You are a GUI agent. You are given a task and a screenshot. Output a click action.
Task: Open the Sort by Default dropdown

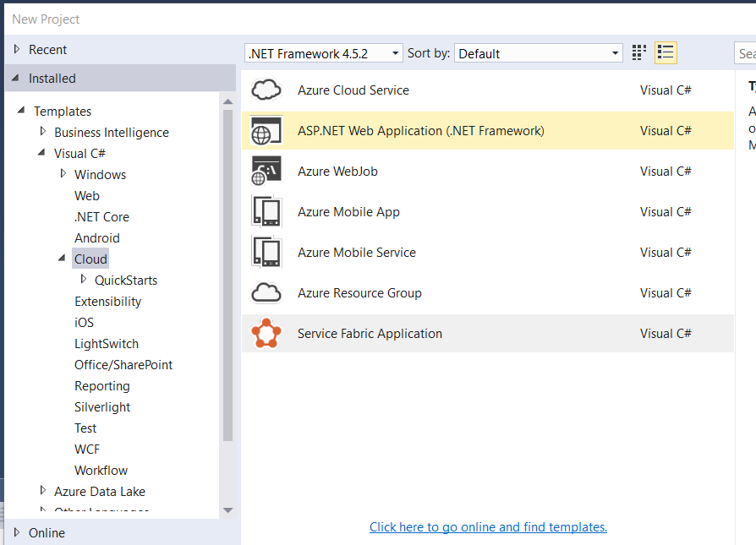pyautogui.click(x=539, y=53)
